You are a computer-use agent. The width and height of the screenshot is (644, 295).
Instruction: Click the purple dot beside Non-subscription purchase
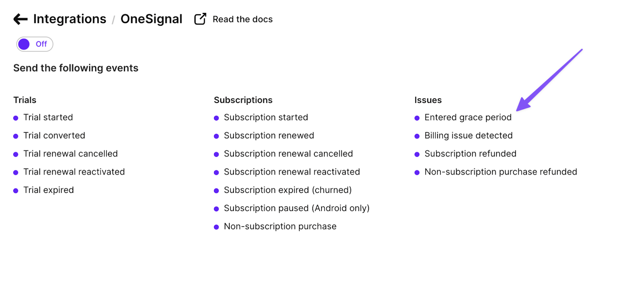pyautogui.click(x=216, y=226)
